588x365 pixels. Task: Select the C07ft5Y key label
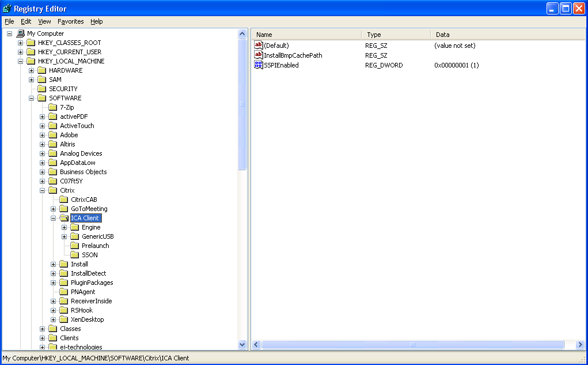point(71,181)
